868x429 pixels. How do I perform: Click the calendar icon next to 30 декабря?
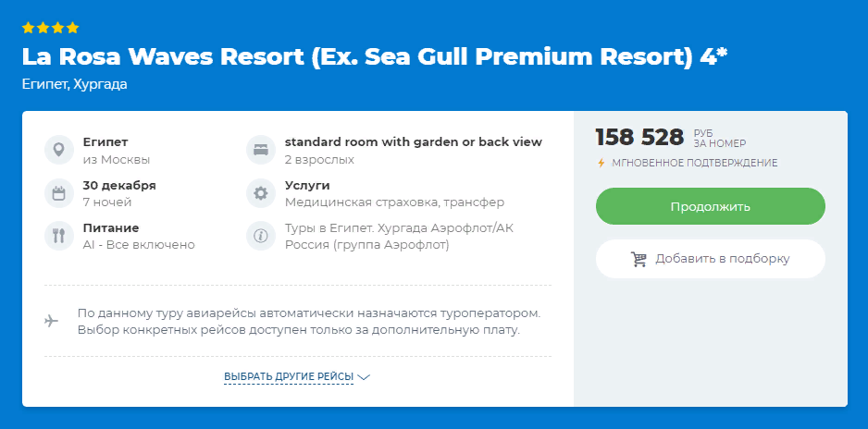pos(58,193)
